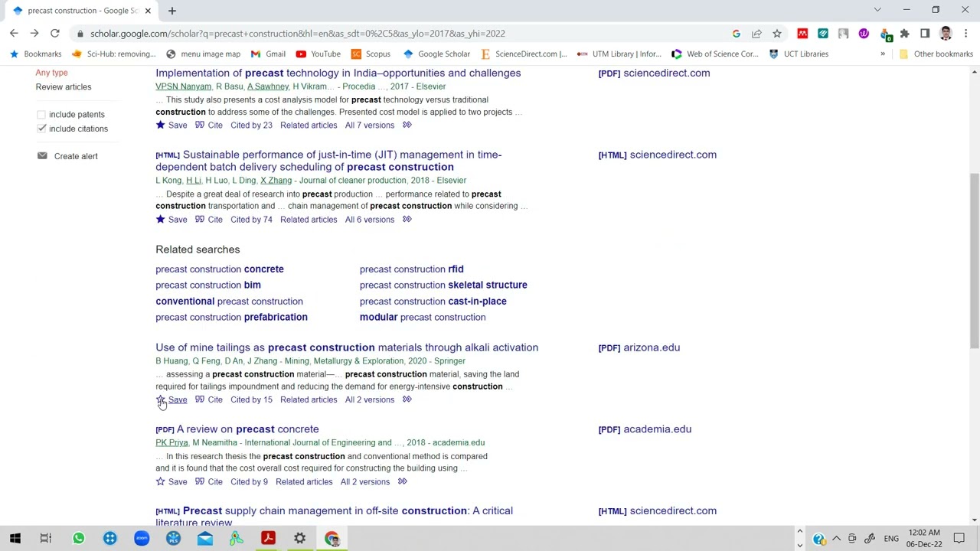Viewport: 980px width, 551px height.
Task: Cite the review on precast concrete article
Action: click(209, 482)
